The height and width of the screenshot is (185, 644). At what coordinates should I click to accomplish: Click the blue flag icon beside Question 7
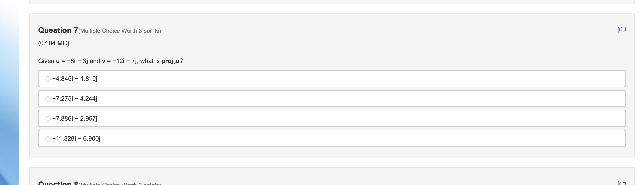(622, 30)
